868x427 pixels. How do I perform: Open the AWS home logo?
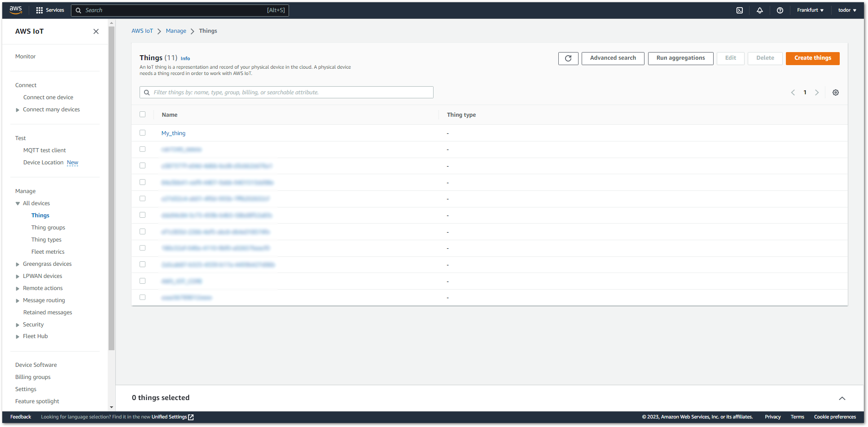16,10
